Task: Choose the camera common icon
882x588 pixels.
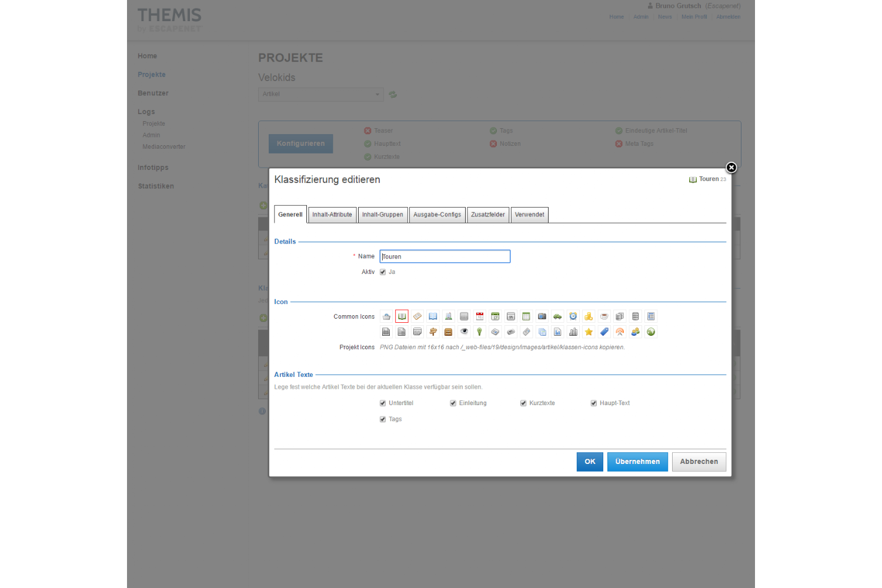Action: coord(542,316)
